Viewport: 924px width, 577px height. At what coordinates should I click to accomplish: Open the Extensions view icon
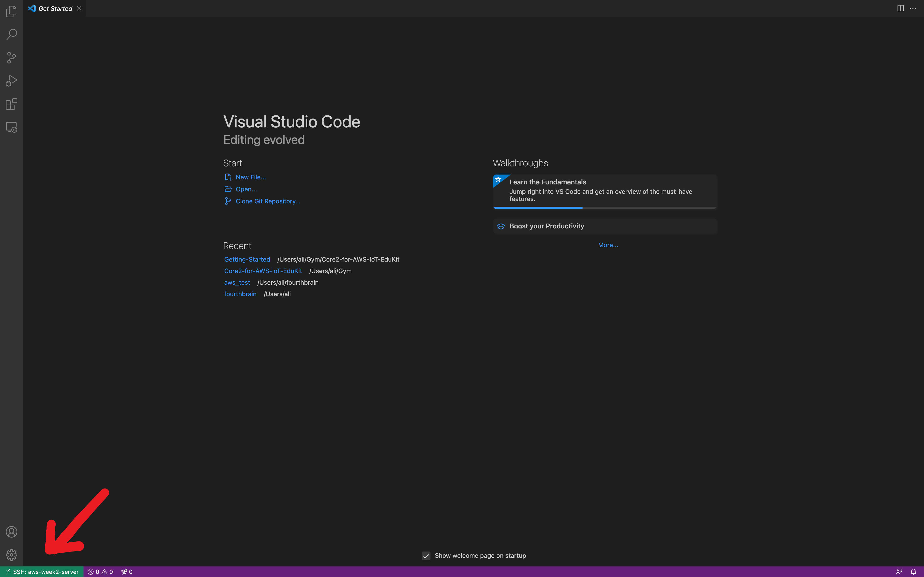tap(12, 104)
